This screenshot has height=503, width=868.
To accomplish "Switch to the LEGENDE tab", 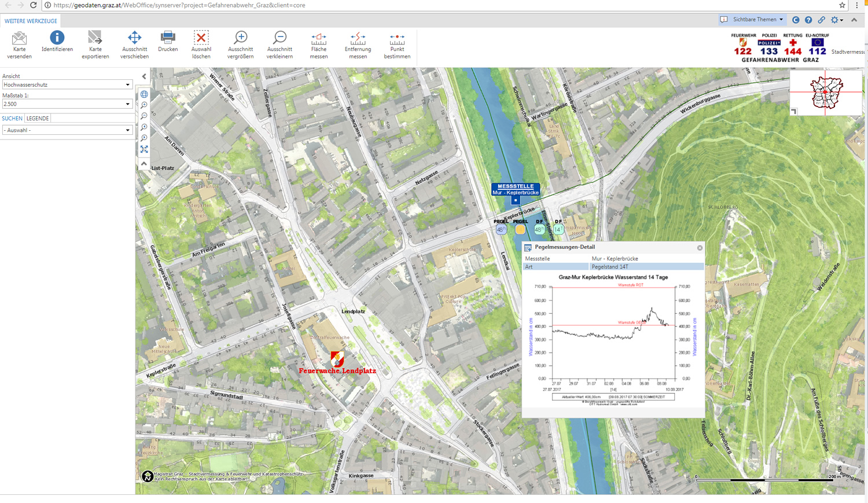I will coord(37,118).
